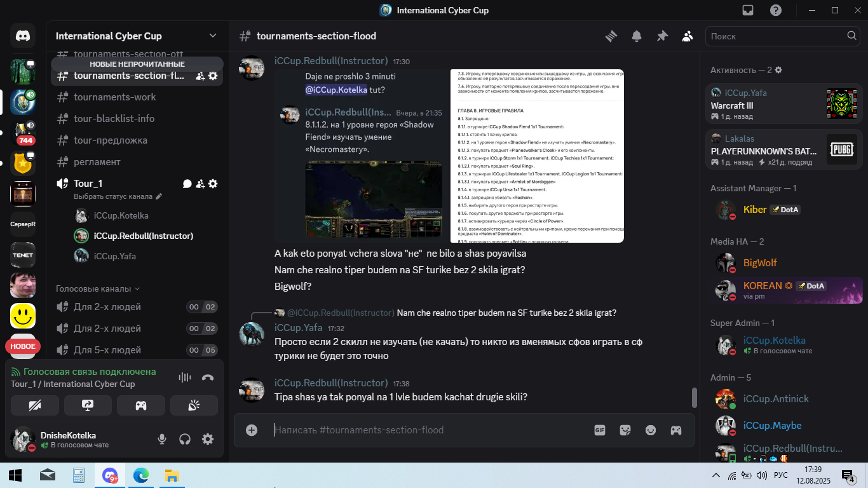Open the Threads icon in channel header
Viewport: 868px width, 488px height.
click(611, 36)
